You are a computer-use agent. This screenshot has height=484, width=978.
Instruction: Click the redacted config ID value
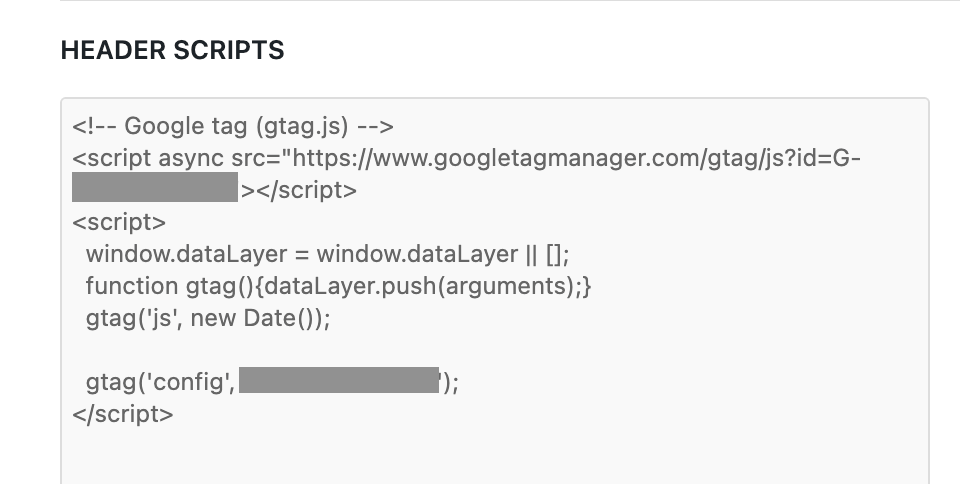[340, 381]
